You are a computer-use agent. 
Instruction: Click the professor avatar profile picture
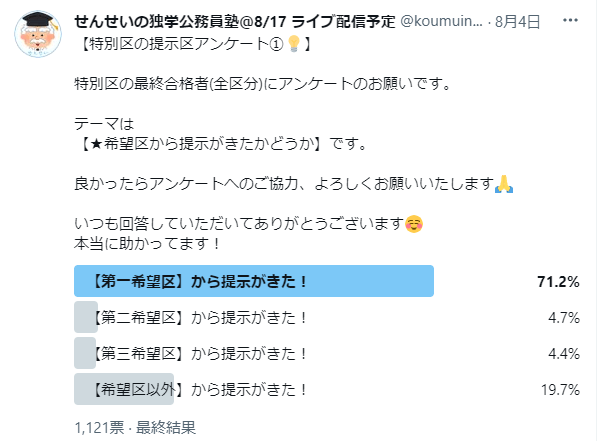(x=38, y=34)
